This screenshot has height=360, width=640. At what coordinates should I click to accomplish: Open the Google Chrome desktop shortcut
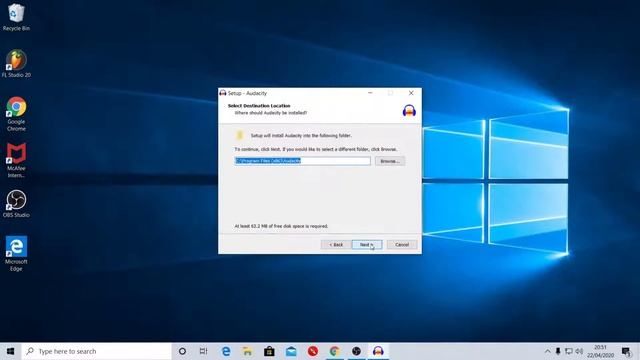pyautogui.click(x=16, y=113)
